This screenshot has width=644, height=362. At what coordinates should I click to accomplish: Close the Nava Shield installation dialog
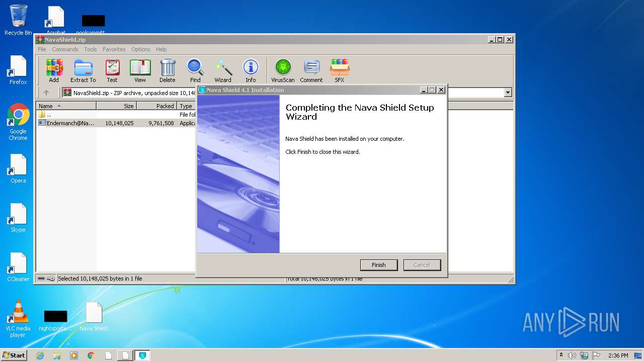[441, 90]
